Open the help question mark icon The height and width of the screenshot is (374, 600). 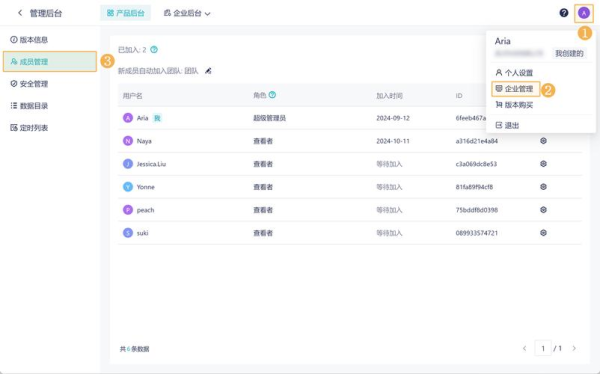pyautogui.click(x=564, y=13)
